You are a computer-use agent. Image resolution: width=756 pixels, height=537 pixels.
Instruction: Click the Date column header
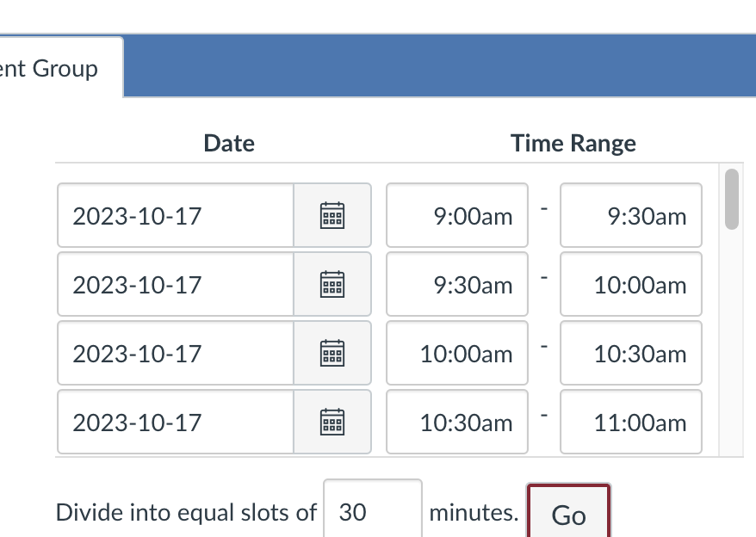228,143
